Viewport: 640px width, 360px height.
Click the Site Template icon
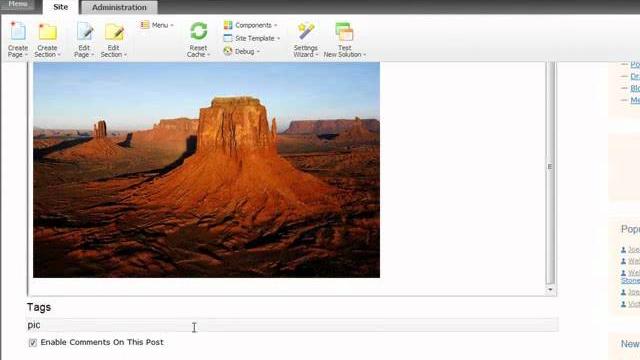click(x=228, y=38)
